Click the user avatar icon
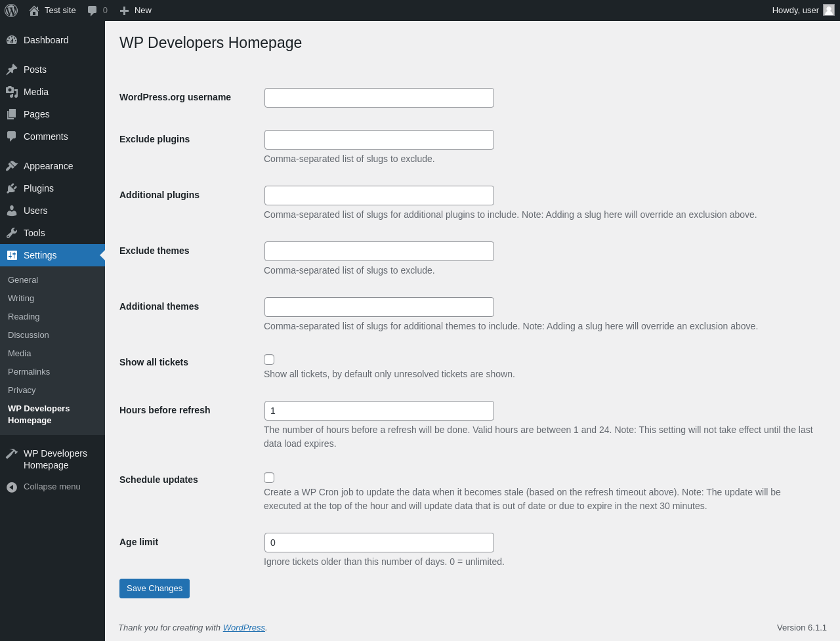 click(829, 10)
